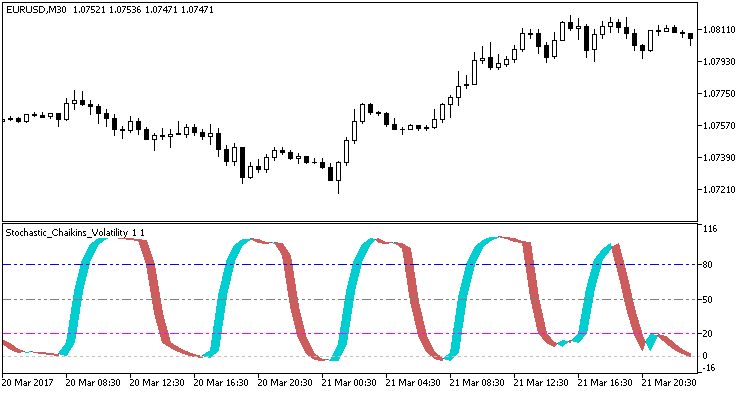Click the 1.07570 price axis label
This screenshot has width=750, height=394.
(x=718, y=125)
